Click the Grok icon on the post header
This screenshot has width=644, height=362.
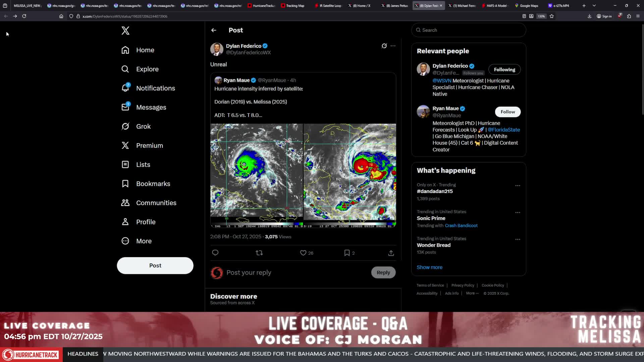384,46
